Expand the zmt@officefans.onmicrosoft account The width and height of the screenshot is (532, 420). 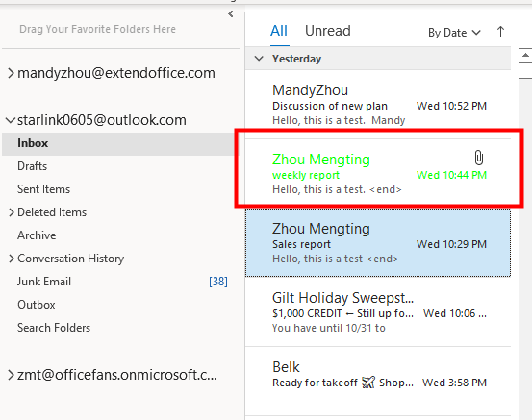click(x=11, y=375)
